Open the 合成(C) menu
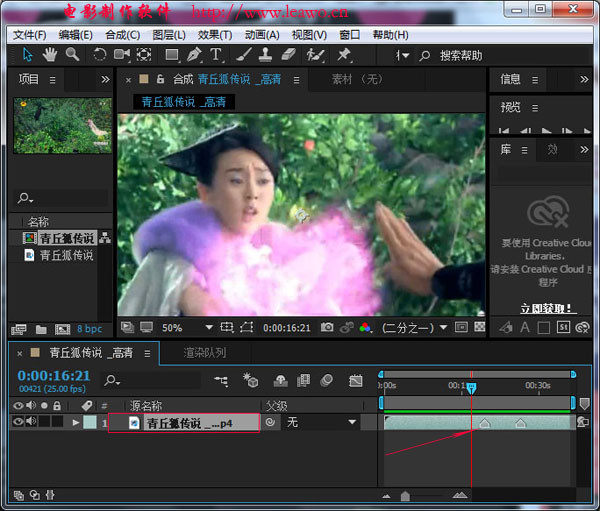The width and height of the screenshot is (600, 511). 122,35
